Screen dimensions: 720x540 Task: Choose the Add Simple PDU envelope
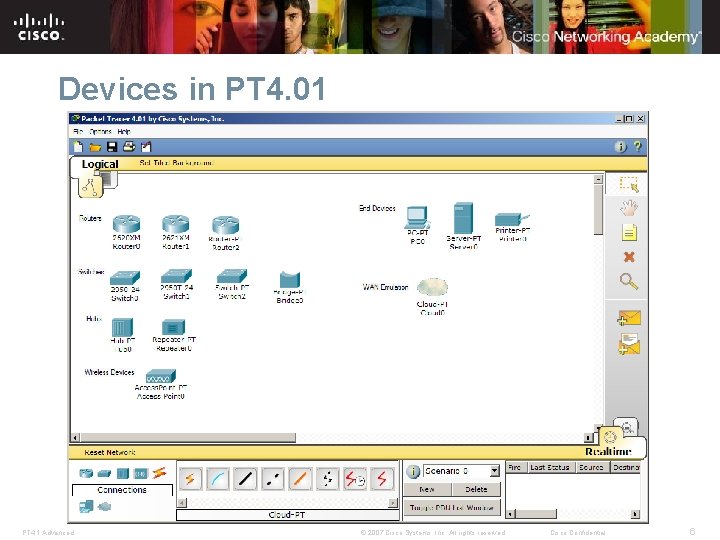[x=629, y=318]
